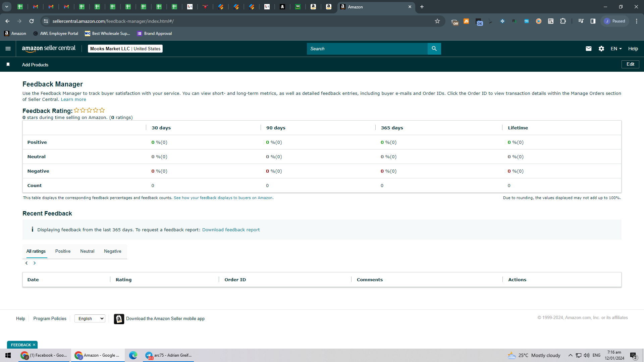Click the Date column header
The height and width of the screenshot is (362, 644).
[33, 280]
